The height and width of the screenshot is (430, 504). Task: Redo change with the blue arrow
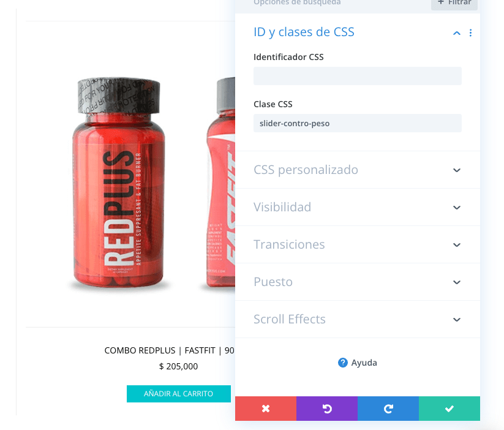pyautogui.click(x=388, y=409)
